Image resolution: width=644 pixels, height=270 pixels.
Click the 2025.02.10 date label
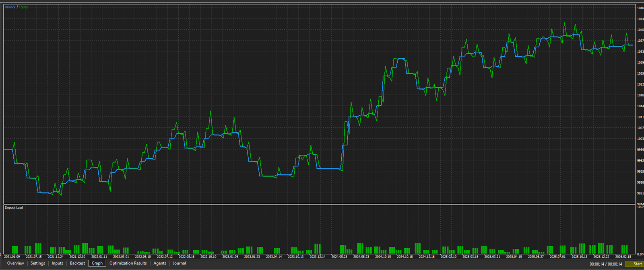click(448, 256)
